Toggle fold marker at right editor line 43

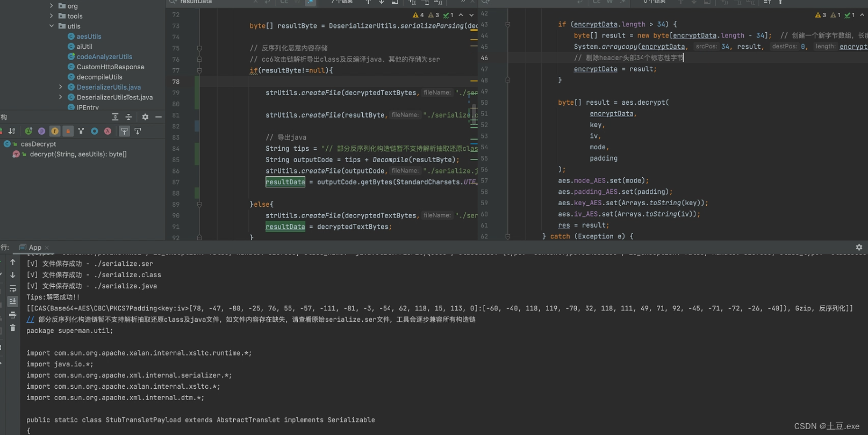point(507,24)
